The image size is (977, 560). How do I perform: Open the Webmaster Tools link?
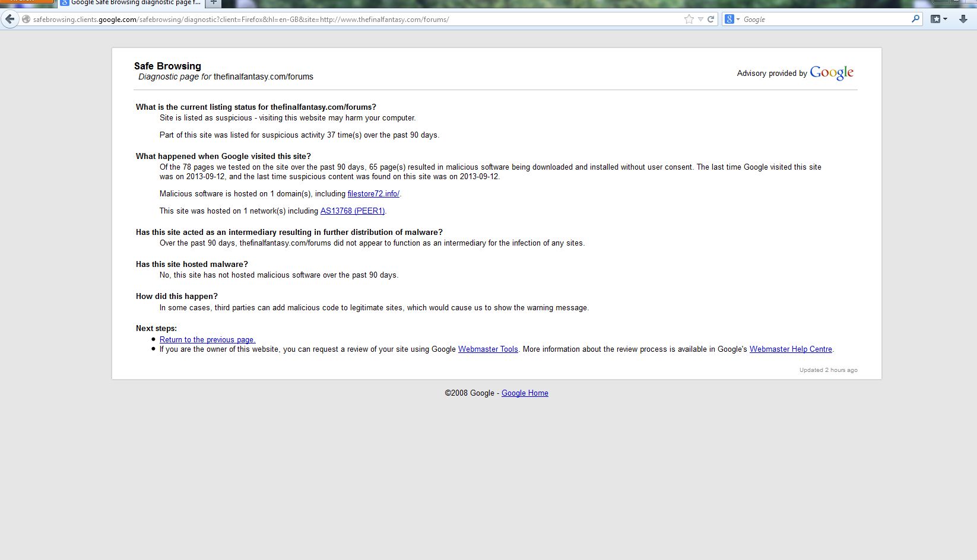488,349
